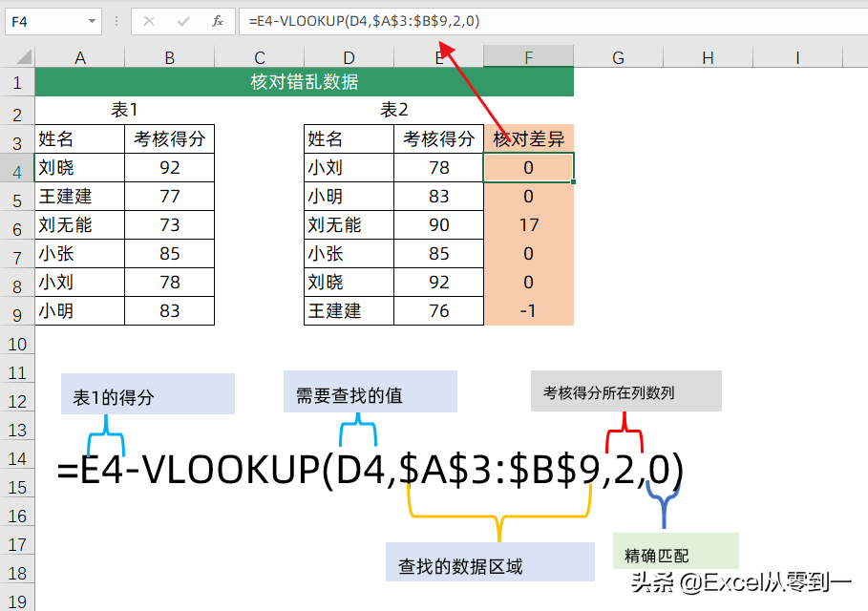Click the Insert Function fx icon
The image size is (868, 611).
pyautogui.click(x=218, y=20)
